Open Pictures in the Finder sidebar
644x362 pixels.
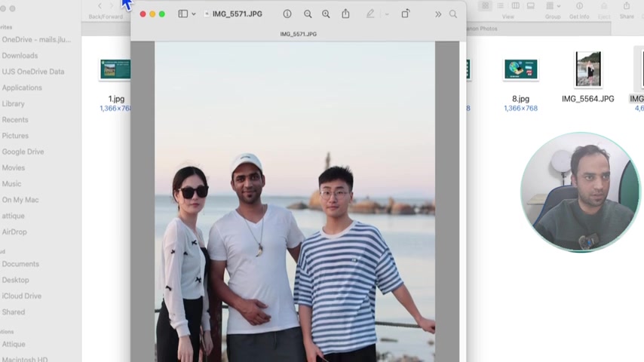(x=15, y=136)
